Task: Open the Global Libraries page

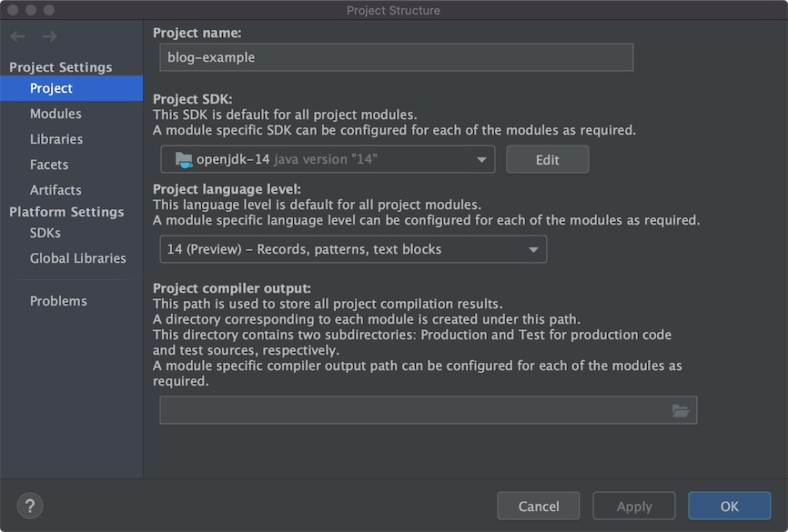Action: tap(78, 258)
